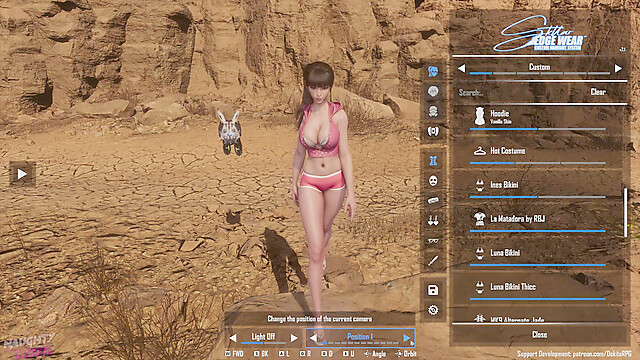Close the wardrobe panel
The width and height of the screenshot is (640, 360).
point(540,335)
